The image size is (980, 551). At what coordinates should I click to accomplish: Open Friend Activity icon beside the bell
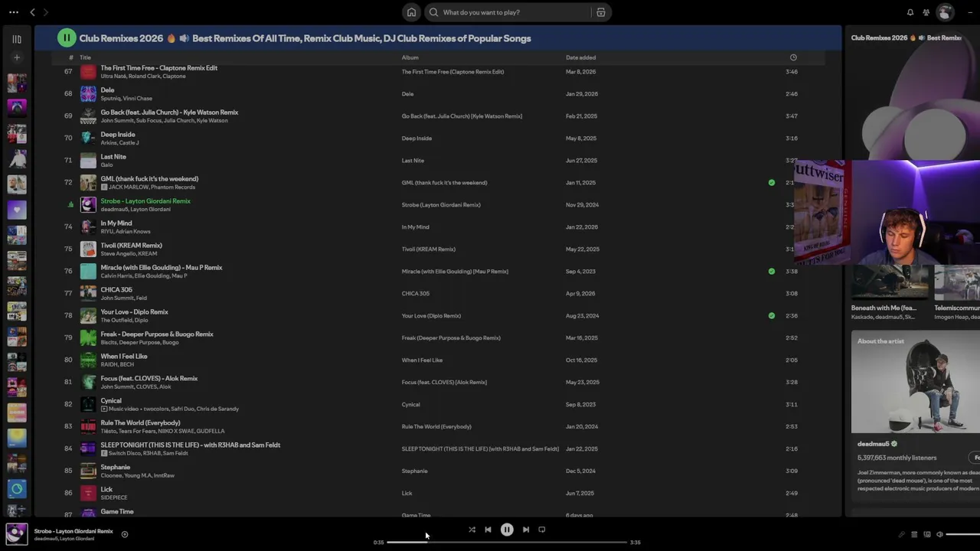click(x=926, y=12)
